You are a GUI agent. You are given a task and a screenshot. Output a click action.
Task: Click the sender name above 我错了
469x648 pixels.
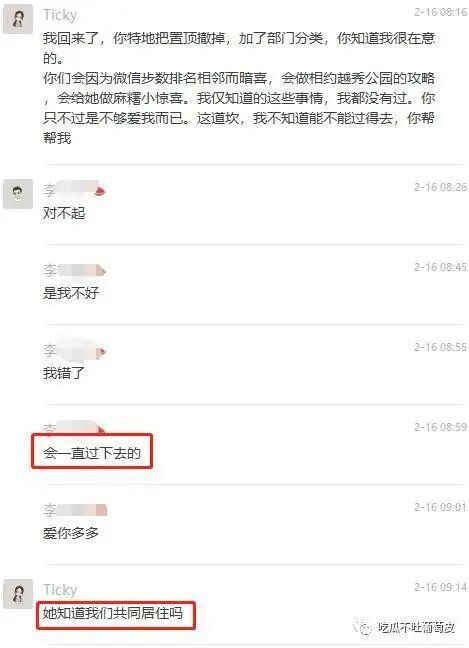click(x=74, y=350)
